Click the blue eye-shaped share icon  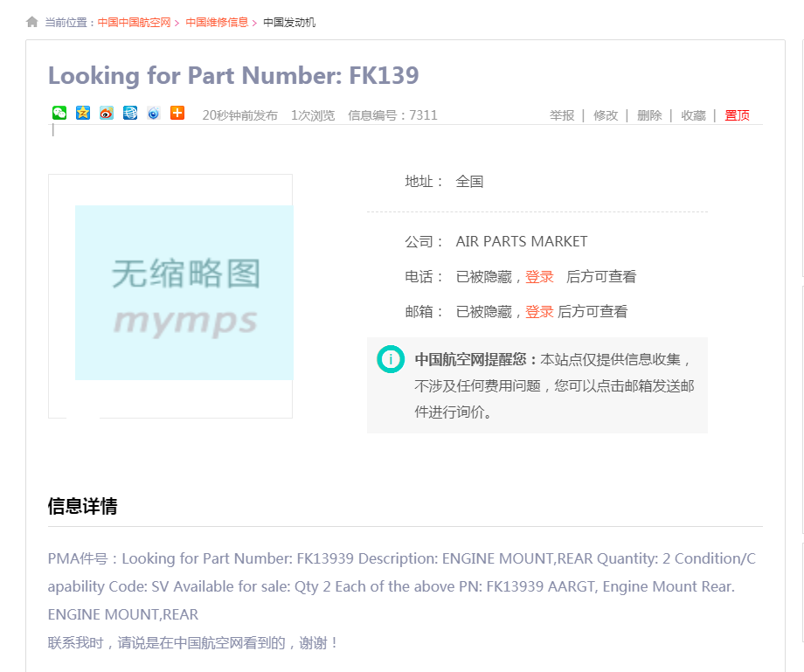point(154,113)
